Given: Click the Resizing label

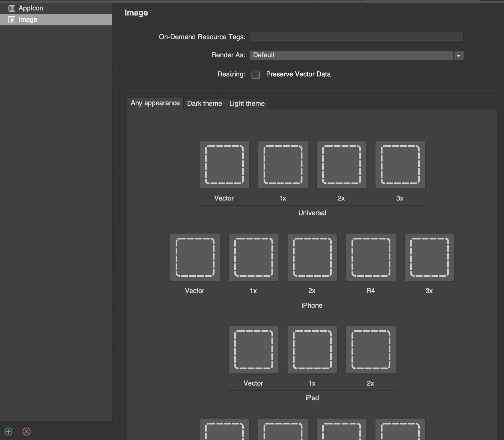Looking at the screenshot, I should click(231, 74).
